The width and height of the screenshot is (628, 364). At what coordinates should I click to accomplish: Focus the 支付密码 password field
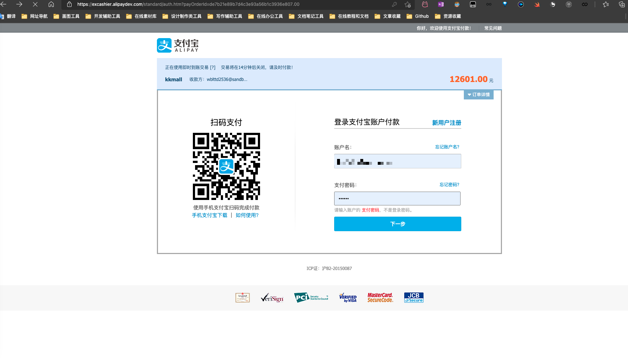[397, 199]
